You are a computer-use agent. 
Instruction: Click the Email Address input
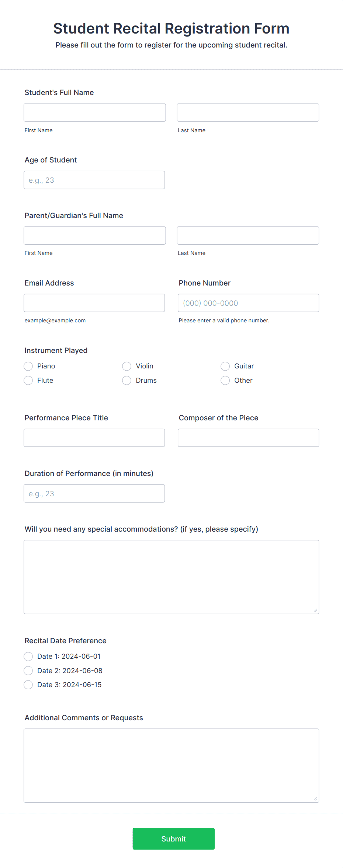click(x=94, y=302)
